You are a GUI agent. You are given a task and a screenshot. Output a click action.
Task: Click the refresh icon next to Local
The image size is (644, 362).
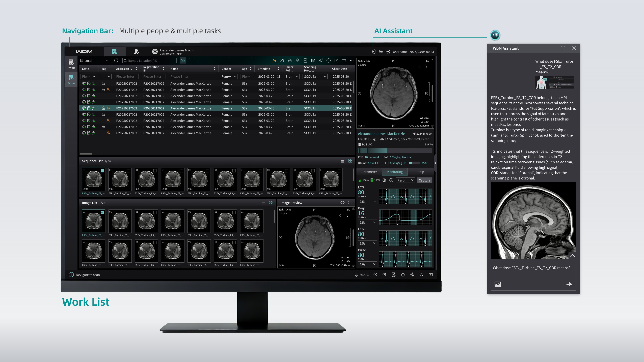click(x=116, y=61)
